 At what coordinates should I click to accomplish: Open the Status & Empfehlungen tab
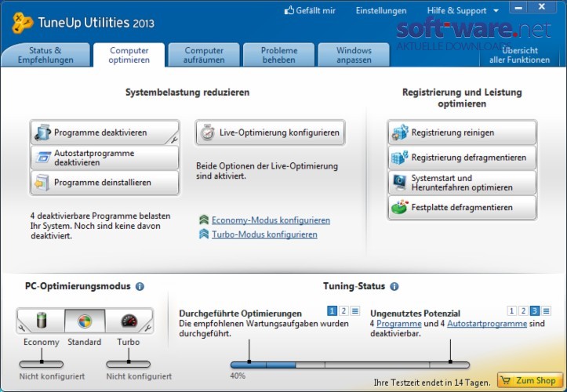pos(45,55)
